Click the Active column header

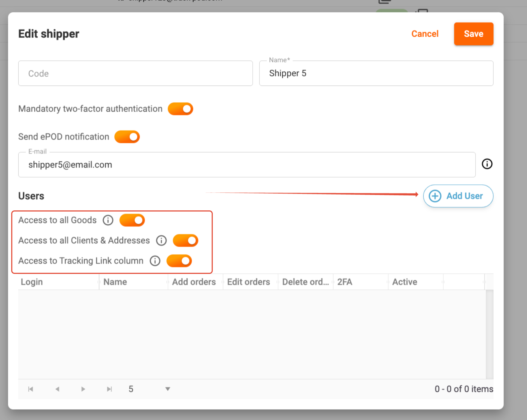[x=405, y=282]
